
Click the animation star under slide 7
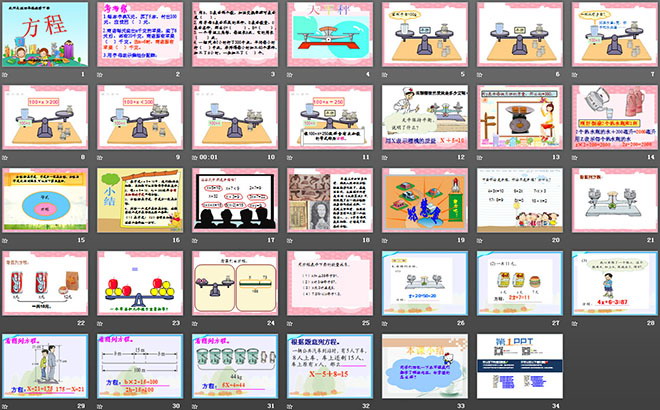click(575, 75)
